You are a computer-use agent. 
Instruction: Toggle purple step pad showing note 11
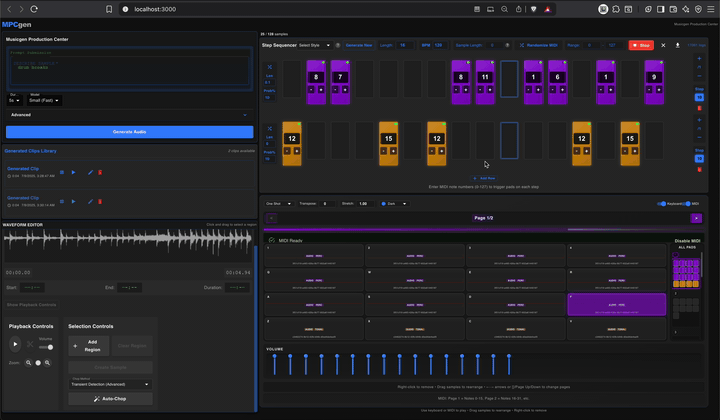[485, 82]
